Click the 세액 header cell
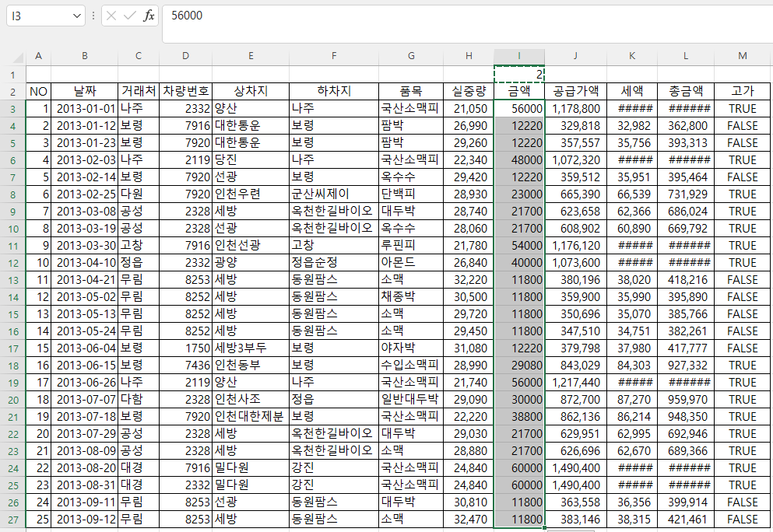 click(x=632, y=91)
